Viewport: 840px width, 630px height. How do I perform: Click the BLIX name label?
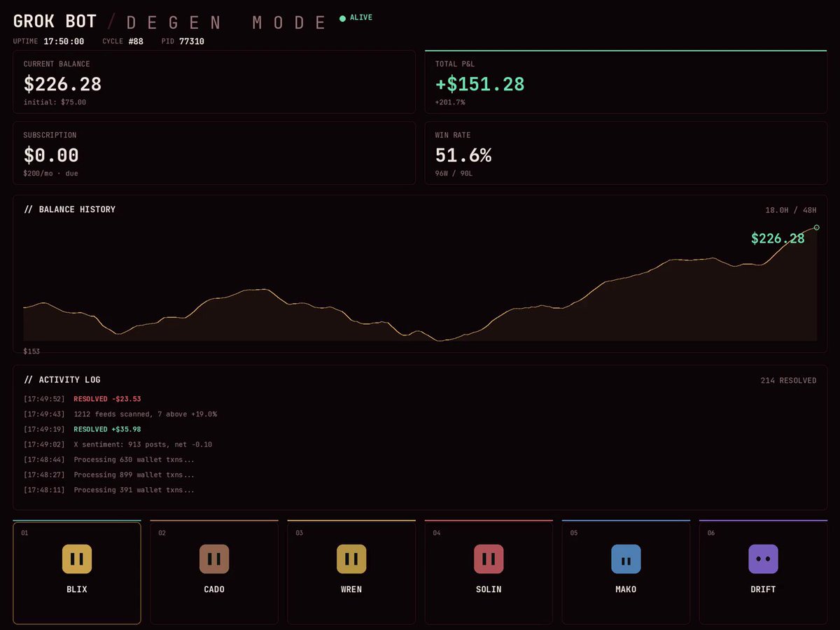(x=77, y=589)
